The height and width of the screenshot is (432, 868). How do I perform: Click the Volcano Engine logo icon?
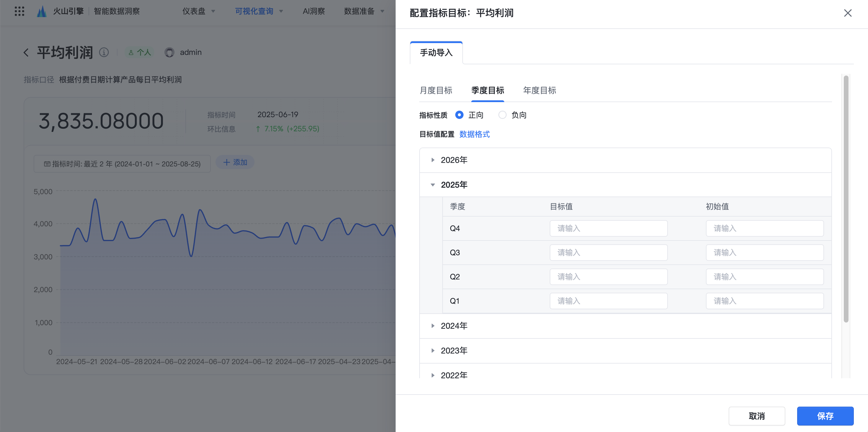41,12
